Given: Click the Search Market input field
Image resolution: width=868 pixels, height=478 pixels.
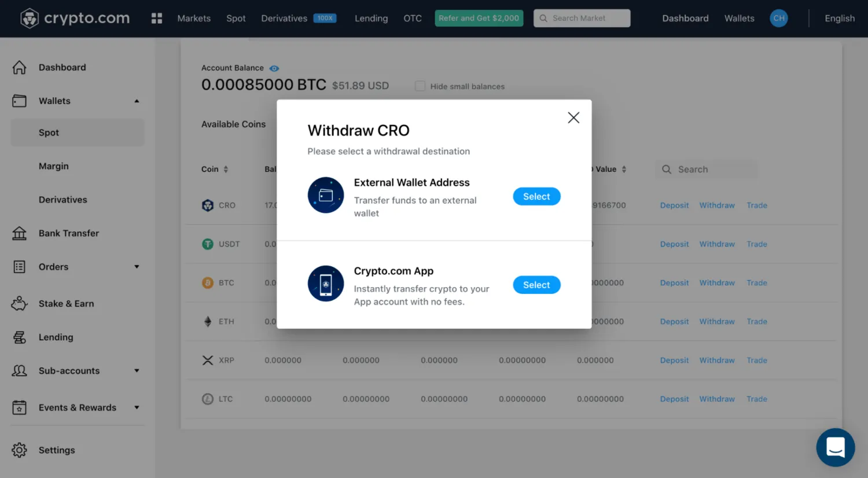Looking at the screenshot, I should pos(582,19).
